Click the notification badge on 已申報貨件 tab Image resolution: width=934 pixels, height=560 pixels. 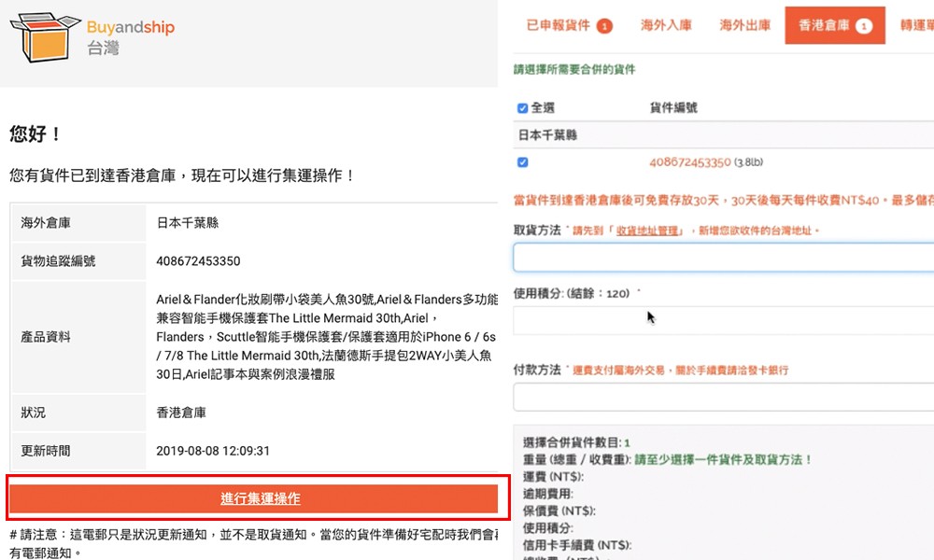[x=604, y=26]
